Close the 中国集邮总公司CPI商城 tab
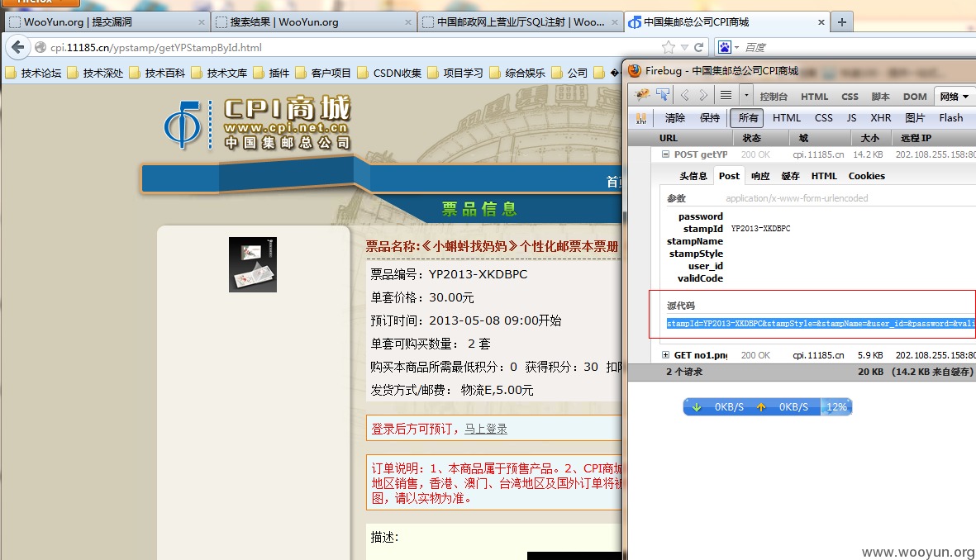The height and width of the screenshot is (560, 976). (821, 22)
